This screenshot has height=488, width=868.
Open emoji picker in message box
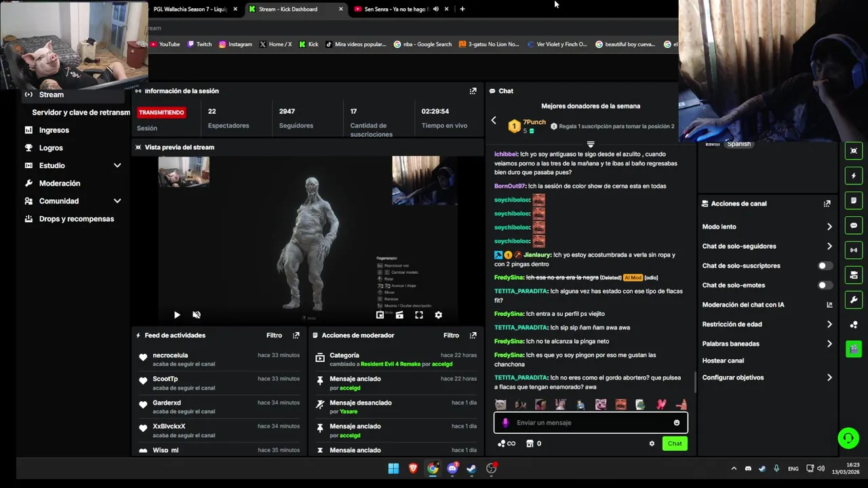[x=676, y=423]
